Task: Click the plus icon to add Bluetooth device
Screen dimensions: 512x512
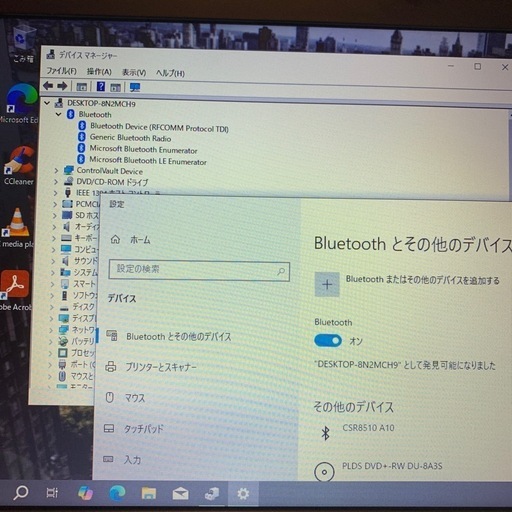Action: click(x=327, y=284)
